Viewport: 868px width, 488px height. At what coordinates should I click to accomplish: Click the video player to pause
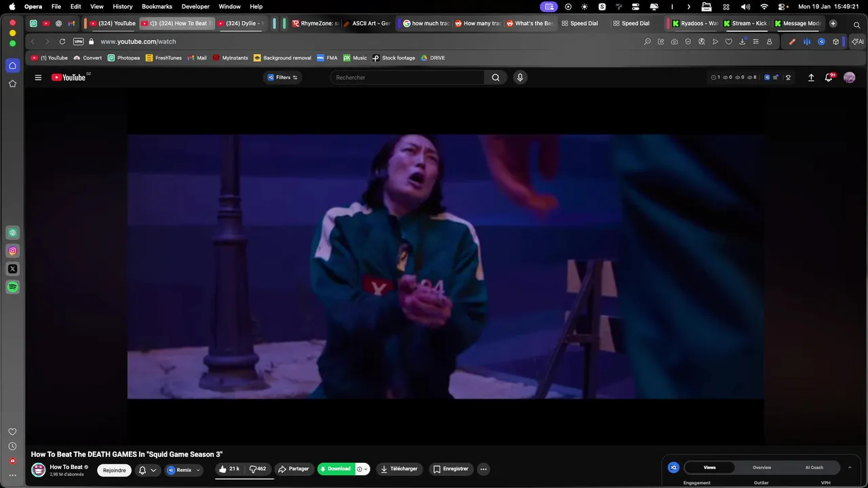click(446, 266)
